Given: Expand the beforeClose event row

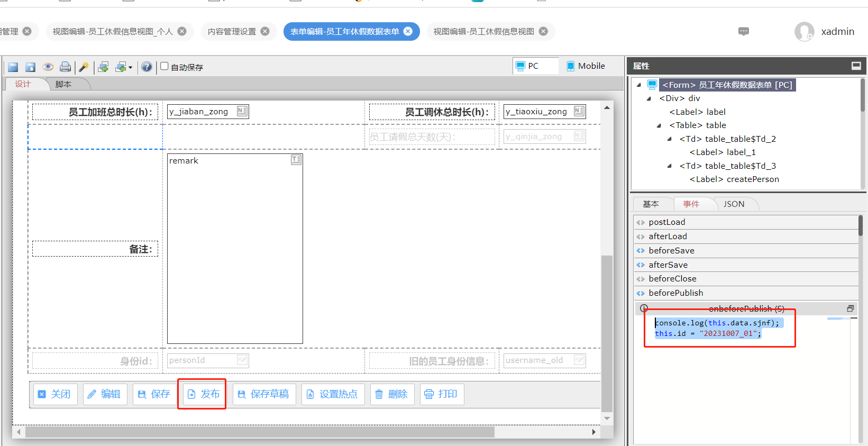Looking at the screenshot, I should [746, 279].
